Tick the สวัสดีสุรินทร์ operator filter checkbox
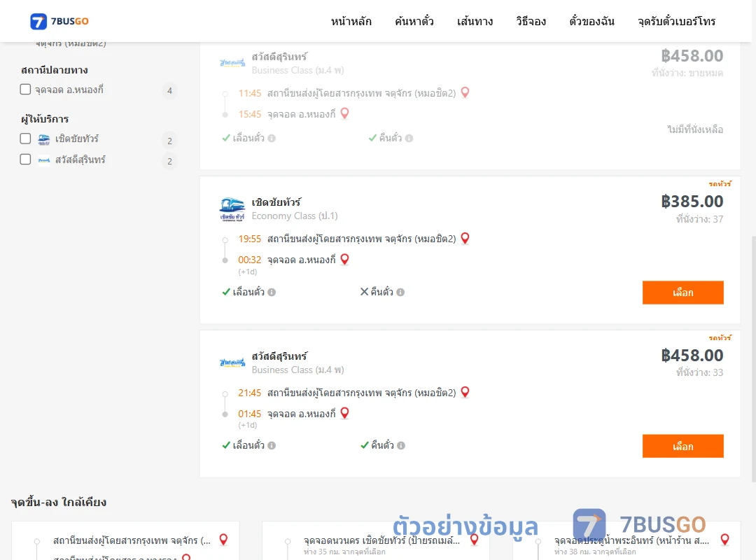The width and height of the screenshot is (756, 560). coord(26,159)
